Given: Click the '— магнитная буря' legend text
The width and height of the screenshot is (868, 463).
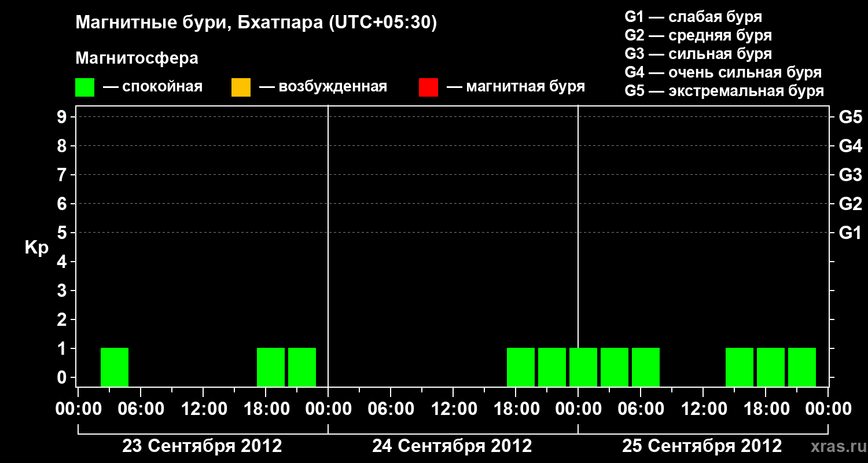Looking at the screenshot, I should pos(516,87).
